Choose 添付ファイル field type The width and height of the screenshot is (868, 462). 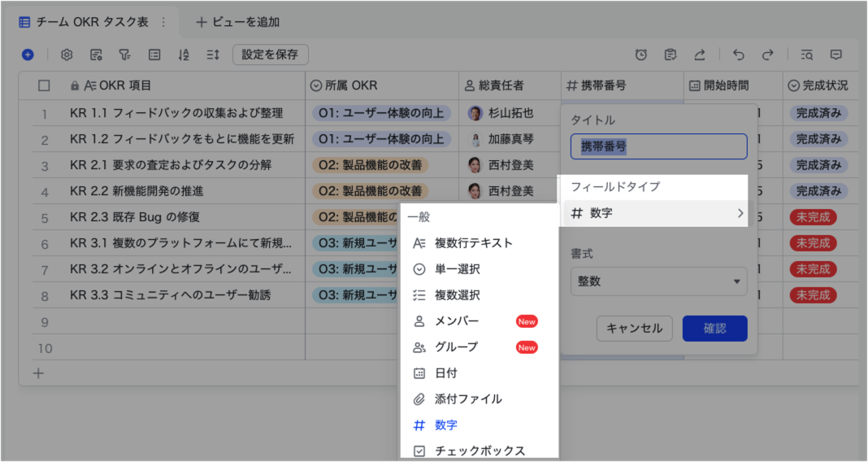click(x=480, y=399)
